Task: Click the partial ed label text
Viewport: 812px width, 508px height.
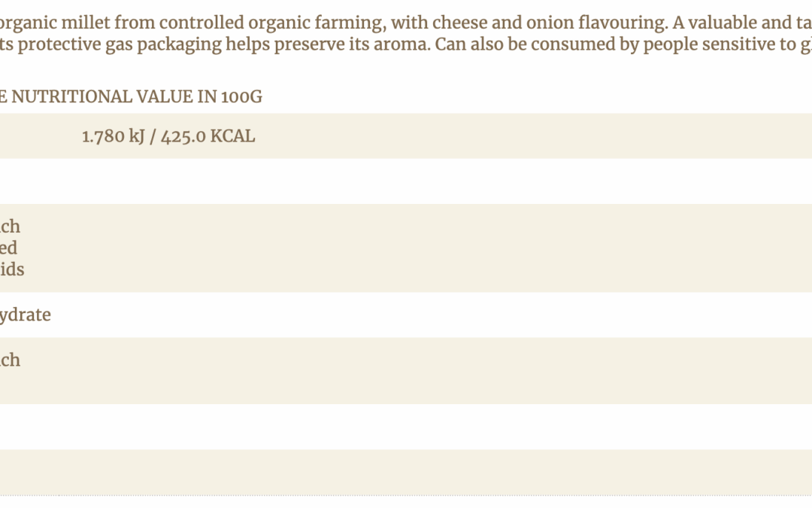Action: pyautogui.click(x=9, y=248)
